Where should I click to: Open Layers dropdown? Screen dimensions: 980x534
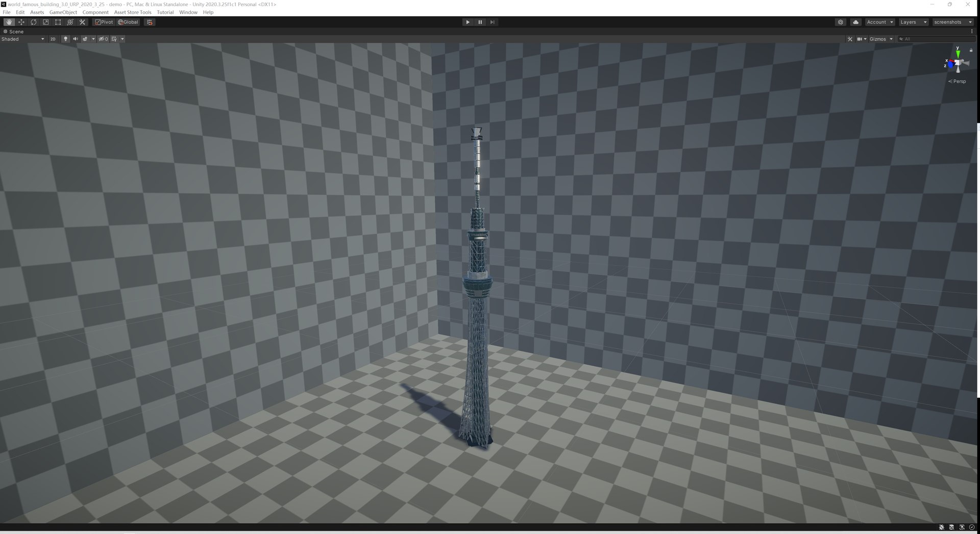click(914, 22)
